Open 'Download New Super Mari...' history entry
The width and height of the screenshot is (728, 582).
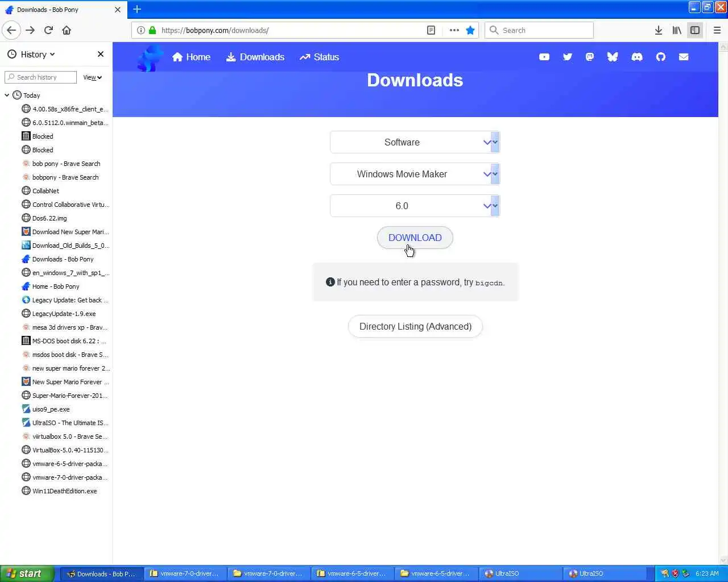pyautogui.click(x=65, y=232)
